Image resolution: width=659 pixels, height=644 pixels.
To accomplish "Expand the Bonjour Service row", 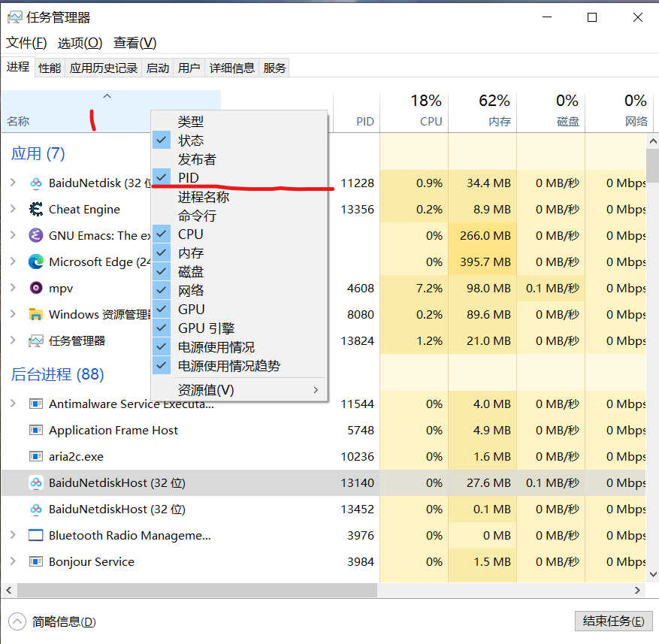I will pyautogui.click(x=13, y=561).
